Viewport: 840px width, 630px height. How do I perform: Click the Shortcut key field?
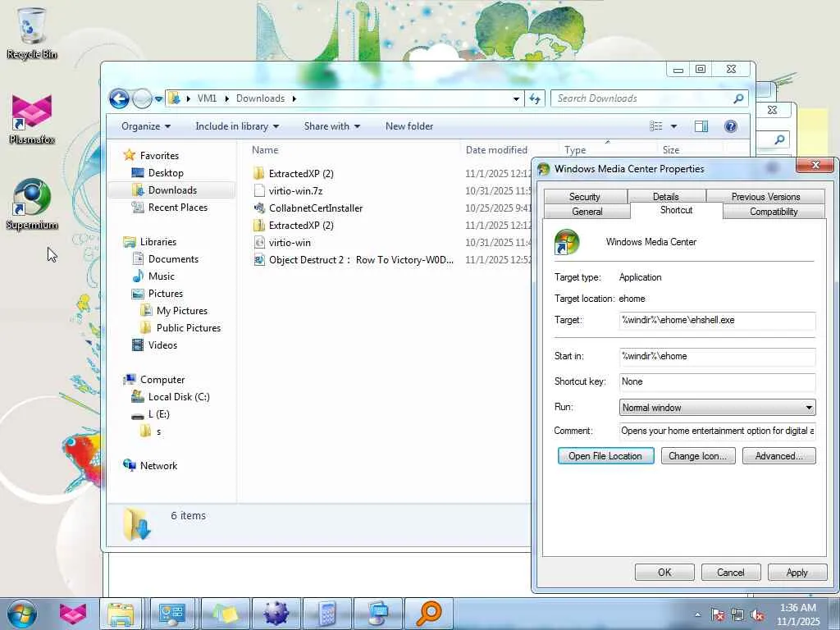pos(717,382)
